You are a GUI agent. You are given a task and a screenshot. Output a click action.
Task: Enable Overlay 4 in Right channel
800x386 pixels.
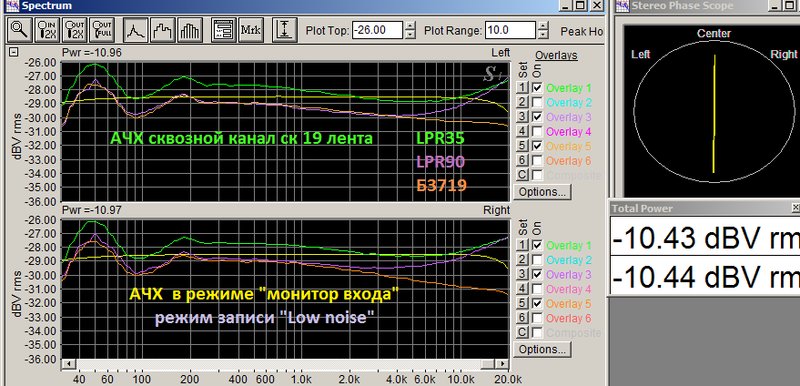coord(537,289)
